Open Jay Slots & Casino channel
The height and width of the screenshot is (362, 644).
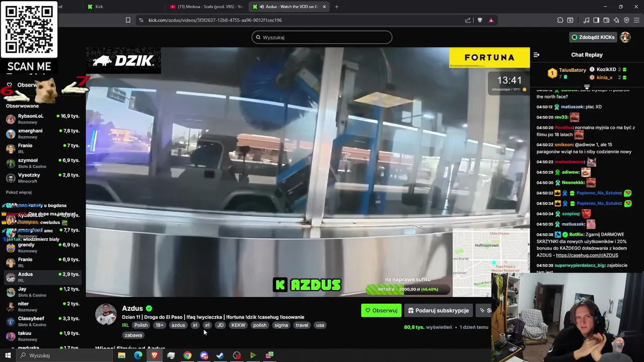(43, 292)
